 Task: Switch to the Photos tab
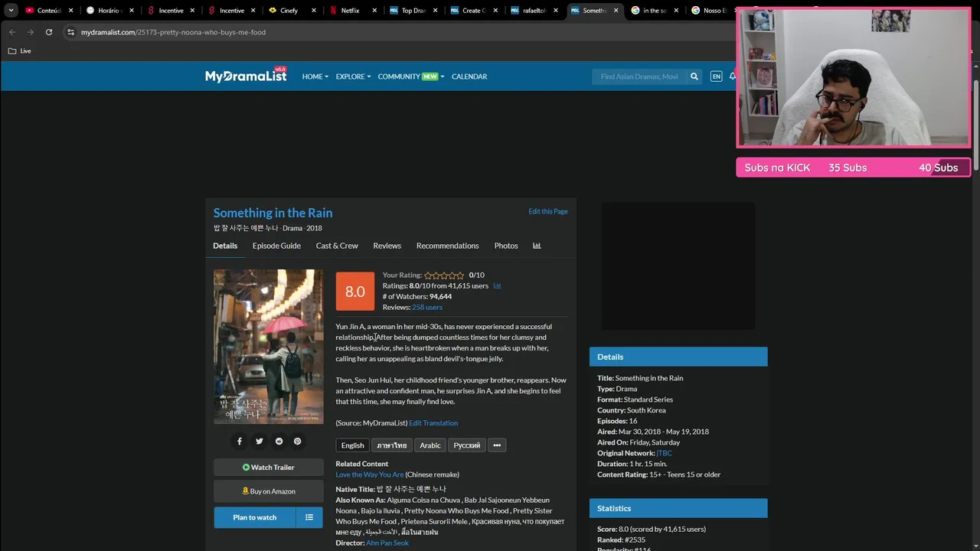(x=506, y=246)
